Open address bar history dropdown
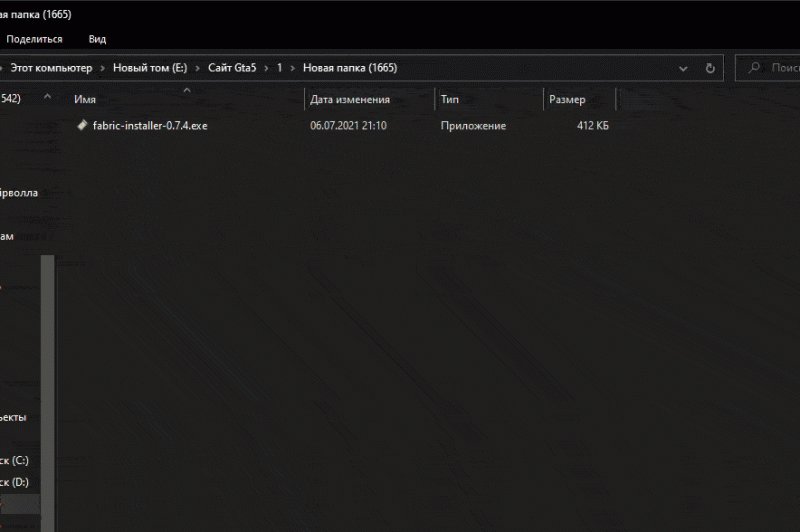800x532 pixels. [683, 68]
